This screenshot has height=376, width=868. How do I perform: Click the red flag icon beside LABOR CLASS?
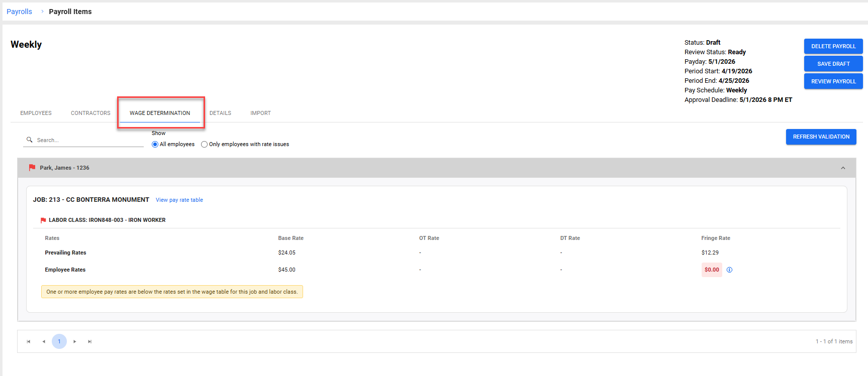pos(43,220)
